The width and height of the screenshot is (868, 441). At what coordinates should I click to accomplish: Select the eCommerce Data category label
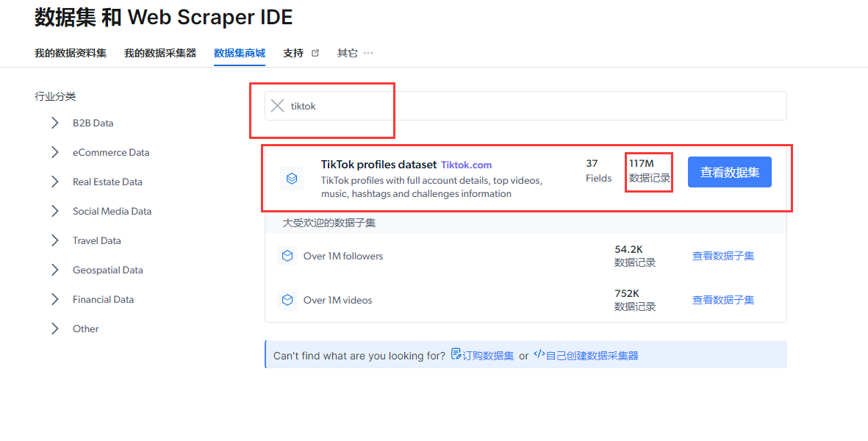(x=111, y=152)
